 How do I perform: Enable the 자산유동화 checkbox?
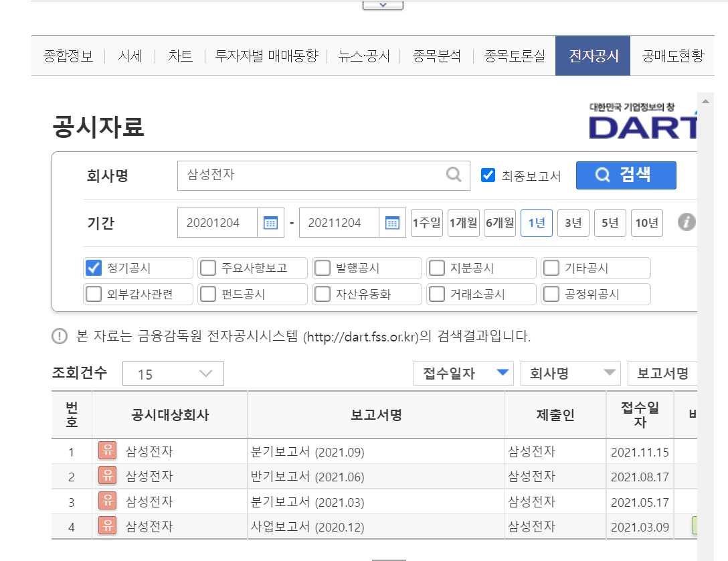click(323, 293)
